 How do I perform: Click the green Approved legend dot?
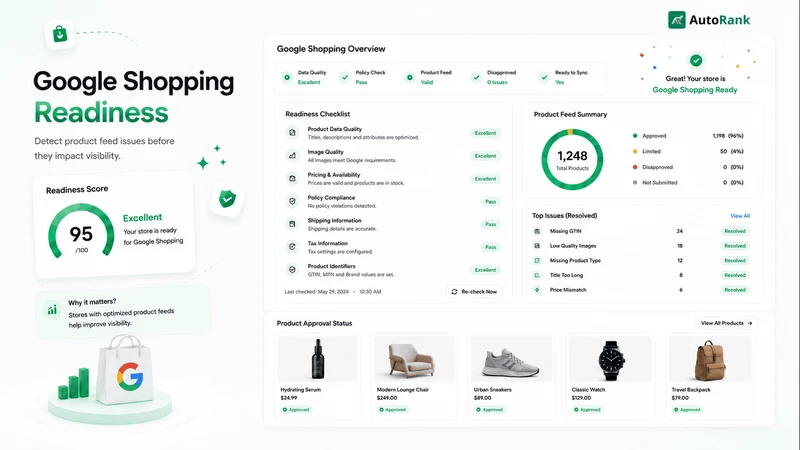pos(635,136)
